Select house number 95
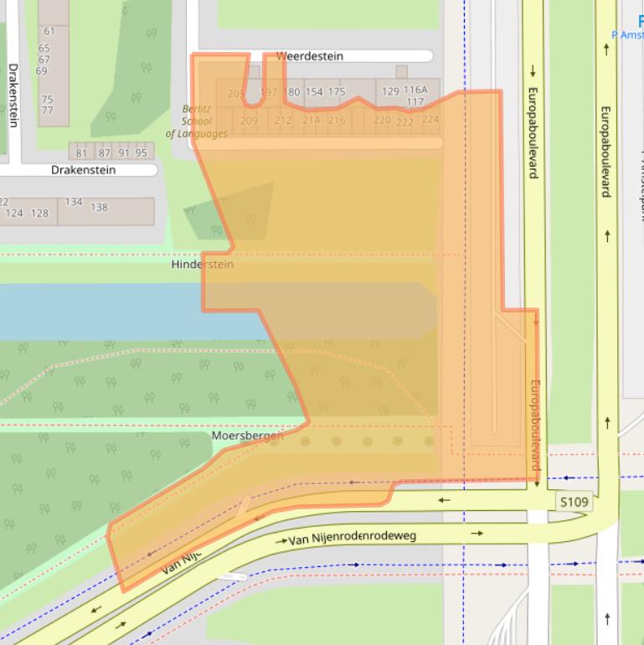The height and width of the screenshot is (645, 644). click(141, 152)
